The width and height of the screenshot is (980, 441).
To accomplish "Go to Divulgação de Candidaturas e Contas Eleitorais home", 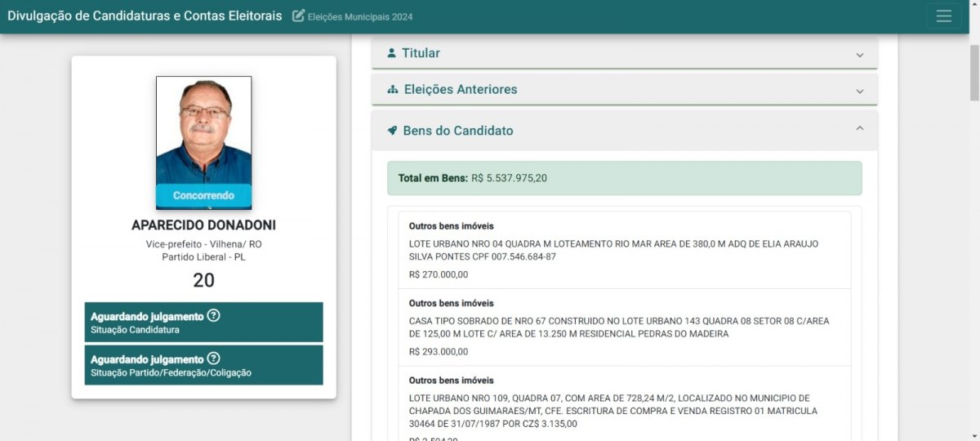I will coord(145,16).
